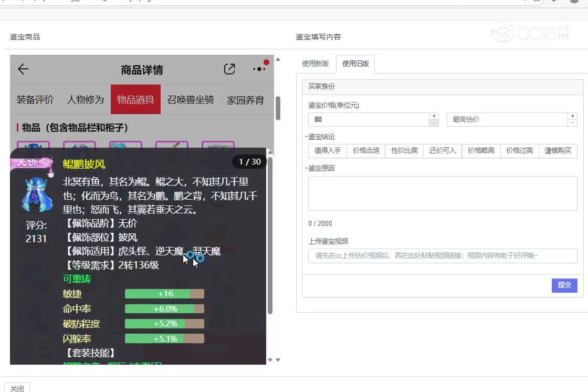Submit the form with 提交 button
The width and height of the screenshot is (588, 392).
564,285
